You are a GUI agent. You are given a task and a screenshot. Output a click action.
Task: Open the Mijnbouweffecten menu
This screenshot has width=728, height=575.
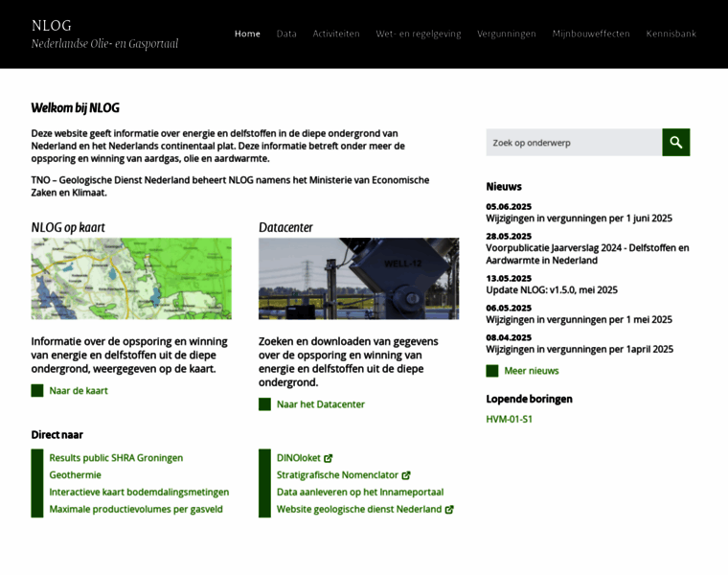(591, 34)
